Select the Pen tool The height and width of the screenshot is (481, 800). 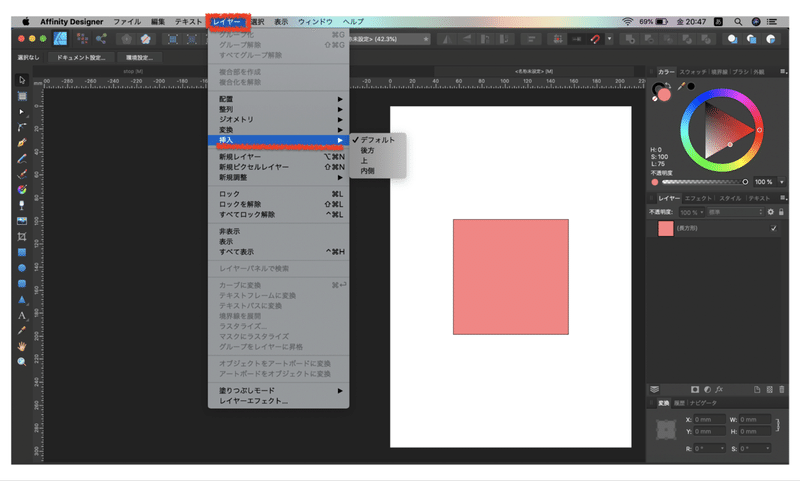click(x=22, y=143)
